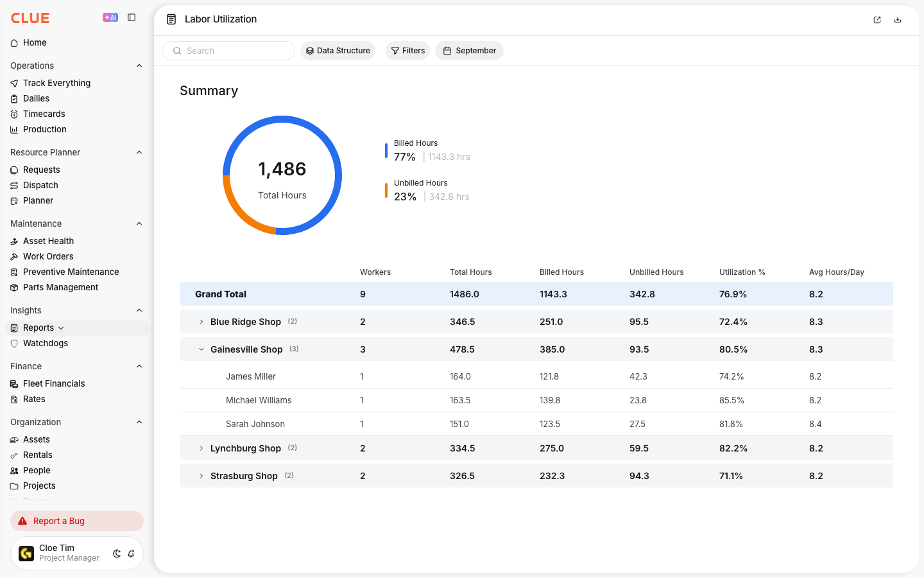Open notifications bell icon
This screenshot has width=924, height=578.
click(x=131, y=554)
